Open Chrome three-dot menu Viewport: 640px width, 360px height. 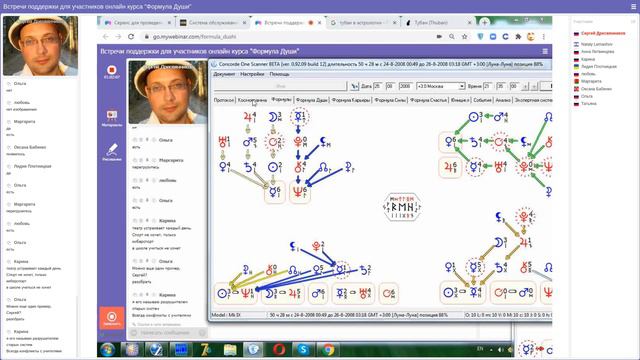click(544, 37)
